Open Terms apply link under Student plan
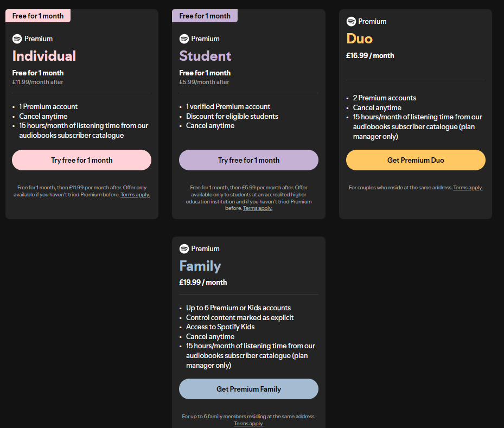504x428 pixels. 257,208
